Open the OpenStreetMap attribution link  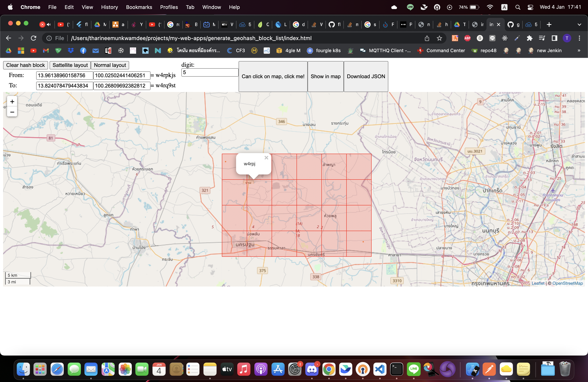[568, 283]
